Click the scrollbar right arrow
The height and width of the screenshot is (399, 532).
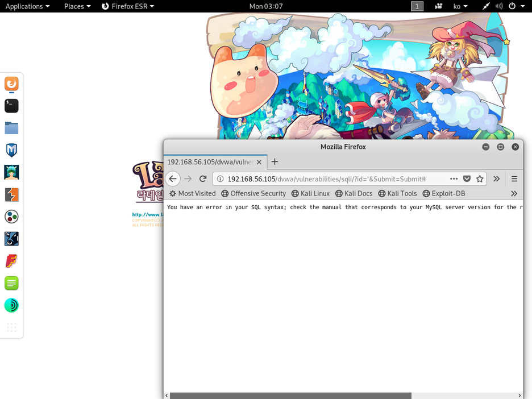click(x=520, y=396)
